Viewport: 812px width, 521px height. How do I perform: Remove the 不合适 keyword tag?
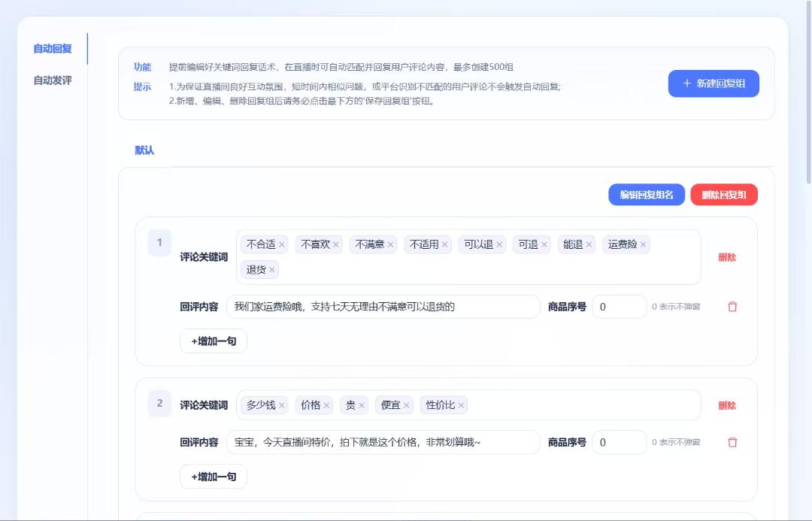pyautogui.click(x=282, y=244)
